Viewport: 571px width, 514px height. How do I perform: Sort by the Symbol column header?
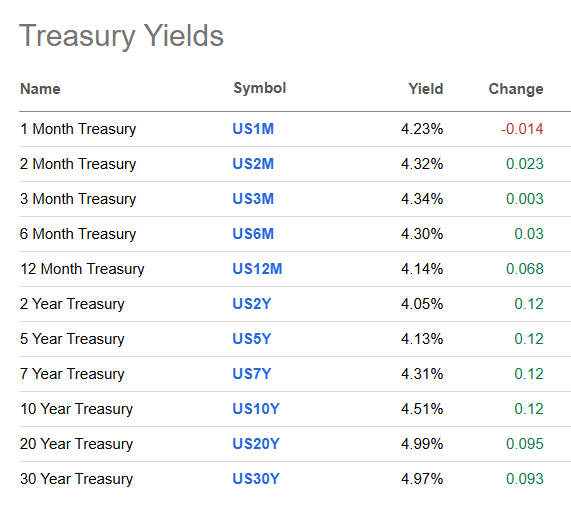(x=260, y=88)
